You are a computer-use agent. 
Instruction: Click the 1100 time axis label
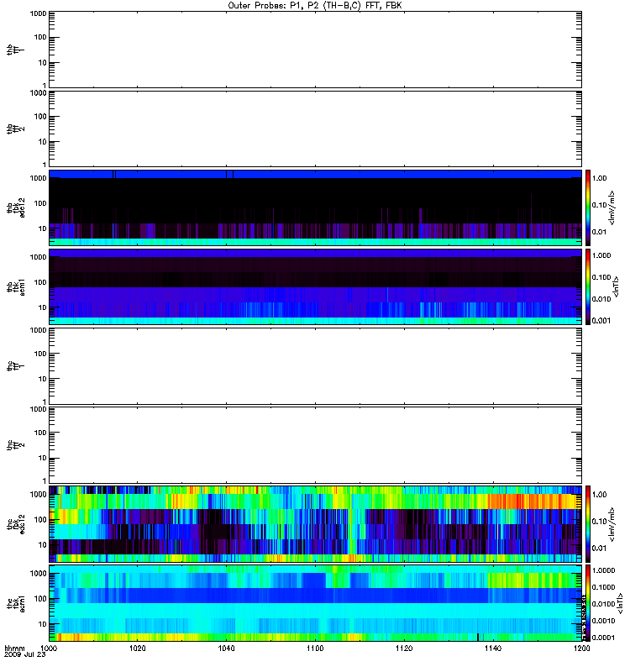[x=315, y=648]
